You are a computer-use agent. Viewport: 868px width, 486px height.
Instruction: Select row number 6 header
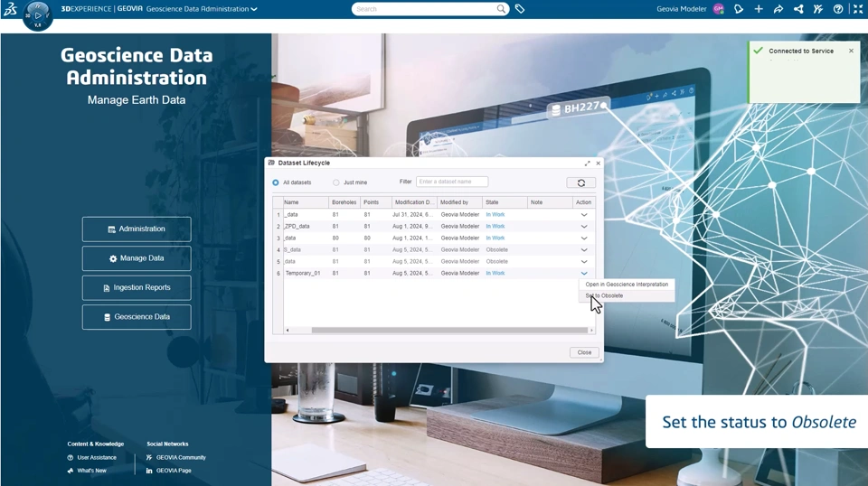point(278,273)
